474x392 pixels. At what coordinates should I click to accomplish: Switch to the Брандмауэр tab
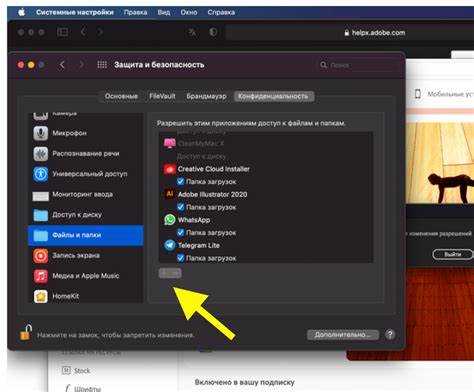tap(206, 96)
